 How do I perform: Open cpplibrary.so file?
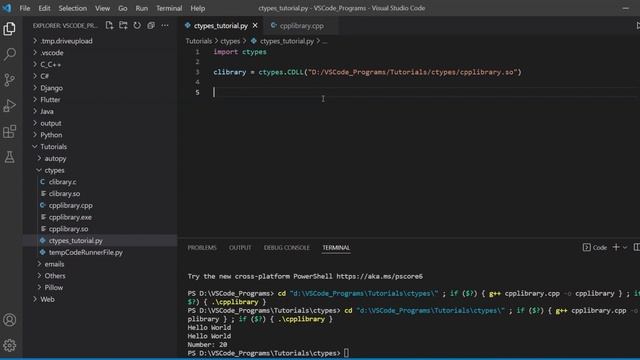(68, 229)
